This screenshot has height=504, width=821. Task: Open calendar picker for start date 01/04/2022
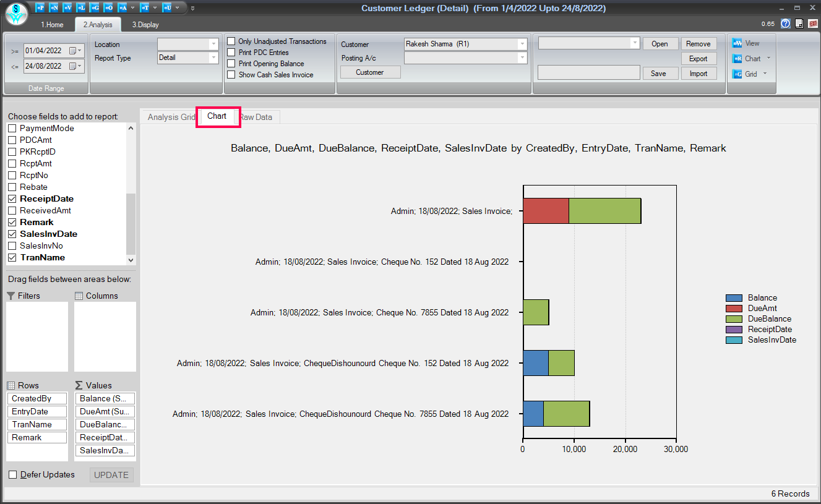tap(75, 51)
